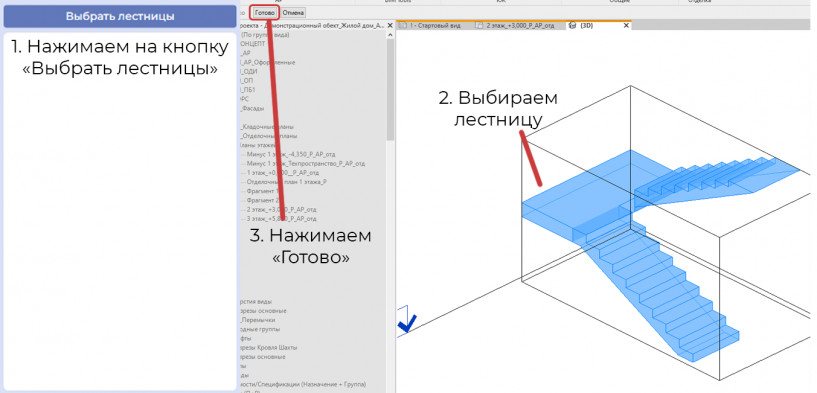Close the project browser panel
This screenshot has height=393, width=817.
pyautogui.click(x=390, y=25)
